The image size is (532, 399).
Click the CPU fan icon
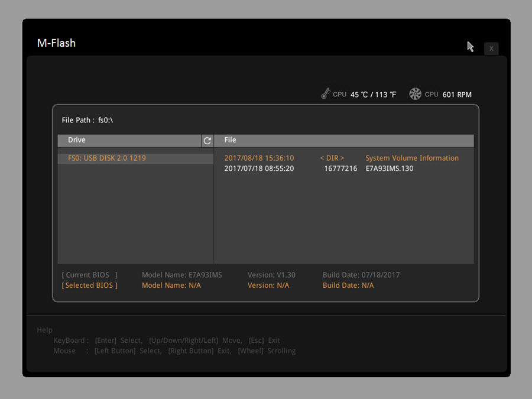coord(416,94)
